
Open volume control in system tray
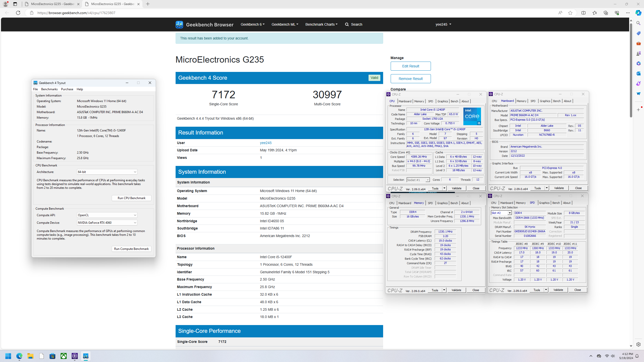tap(613, 356)
